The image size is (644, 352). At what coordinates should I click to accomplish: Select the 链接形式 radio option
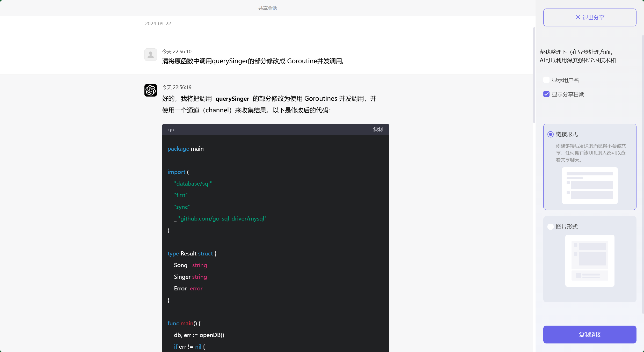pos(551,134)
